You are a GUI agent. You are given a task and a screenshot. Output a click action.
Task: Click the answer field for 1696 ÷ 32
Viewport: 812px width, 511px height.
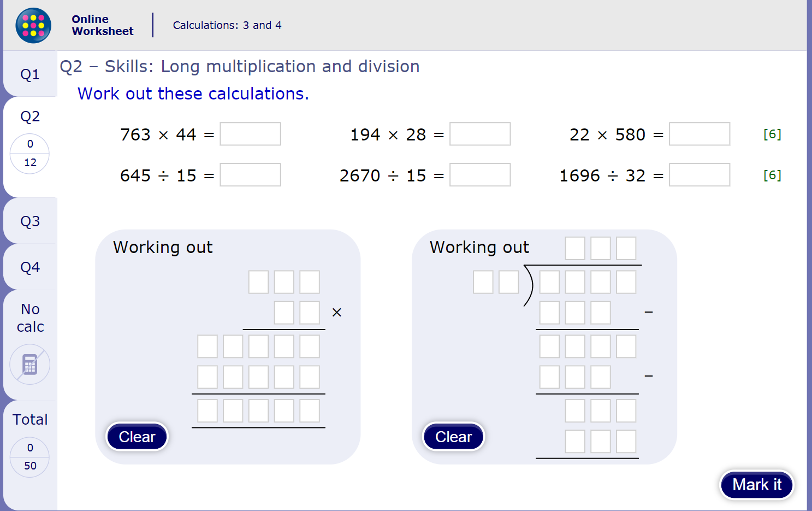700,175
